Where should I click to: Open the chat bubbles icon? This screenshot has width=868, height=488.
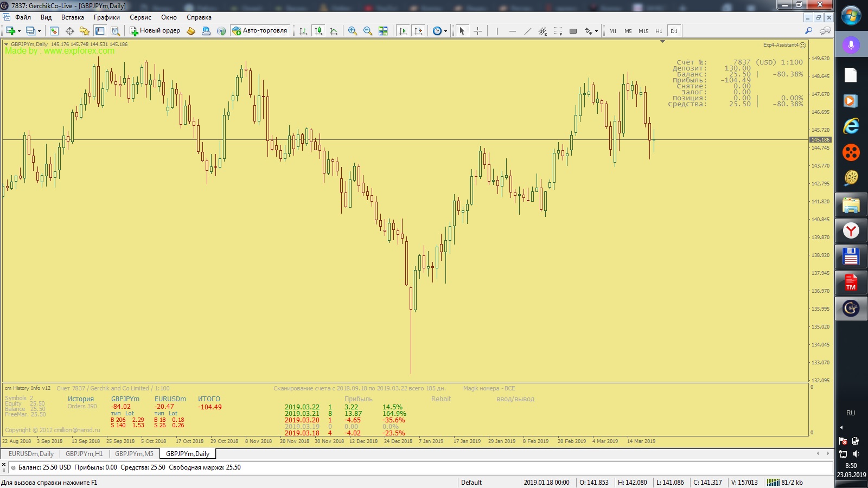pos(825,31)
